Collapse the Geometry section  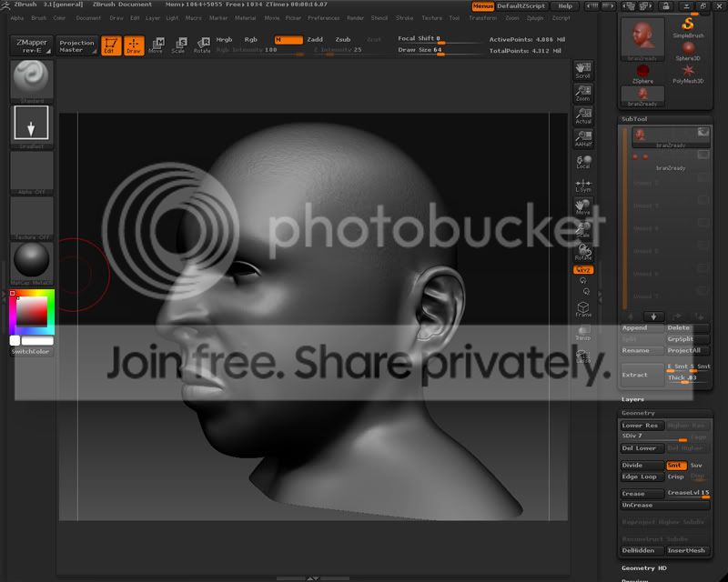638,413
